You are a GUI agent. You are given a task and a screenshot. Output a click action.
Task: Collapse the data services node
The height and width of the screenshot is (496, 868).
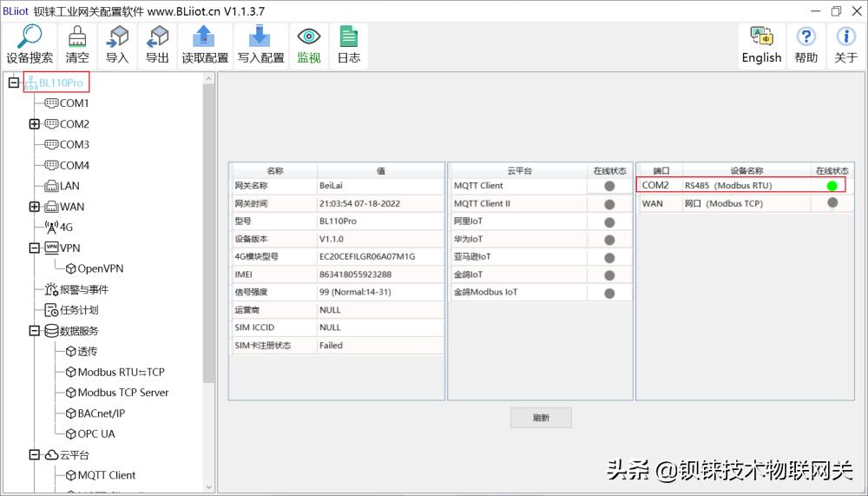[35, 331]
